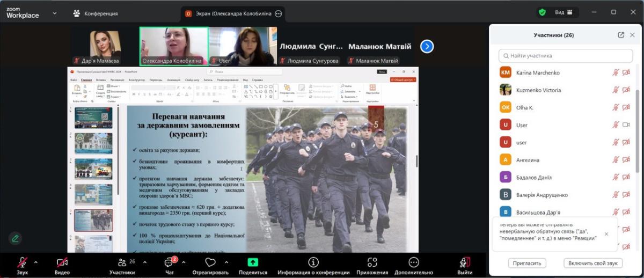This screenshot has height=278, width=644.
Task: Click the Выйти leave meeting icon
Action: 465,262
